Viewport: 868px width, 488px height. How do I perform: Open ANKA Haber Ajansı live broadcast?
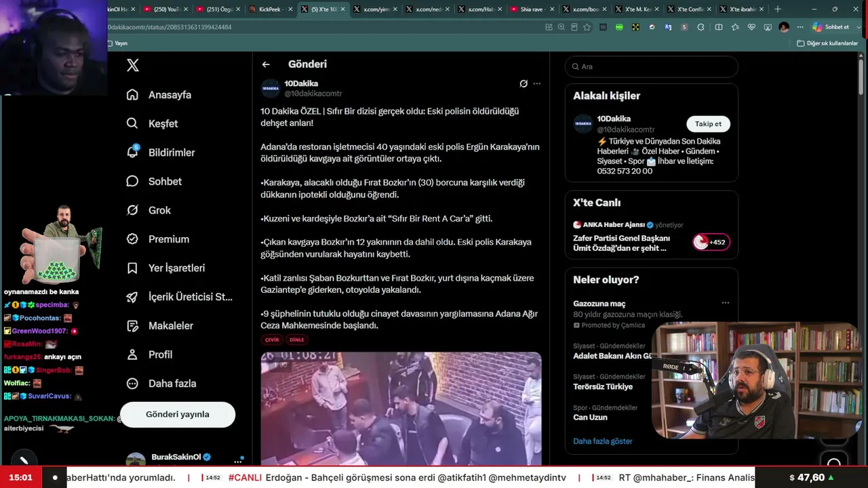click(x=621, y=243)
